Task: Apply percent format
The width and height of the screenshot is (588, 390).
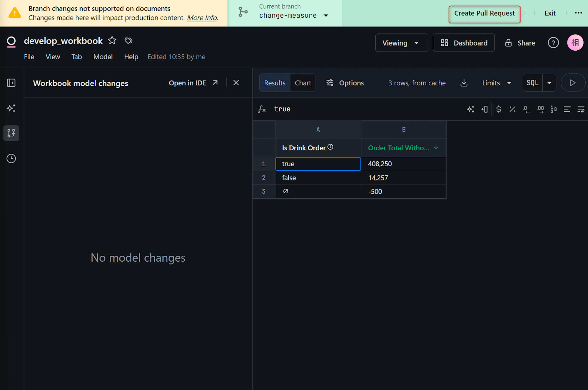Action: click(512, 109)
